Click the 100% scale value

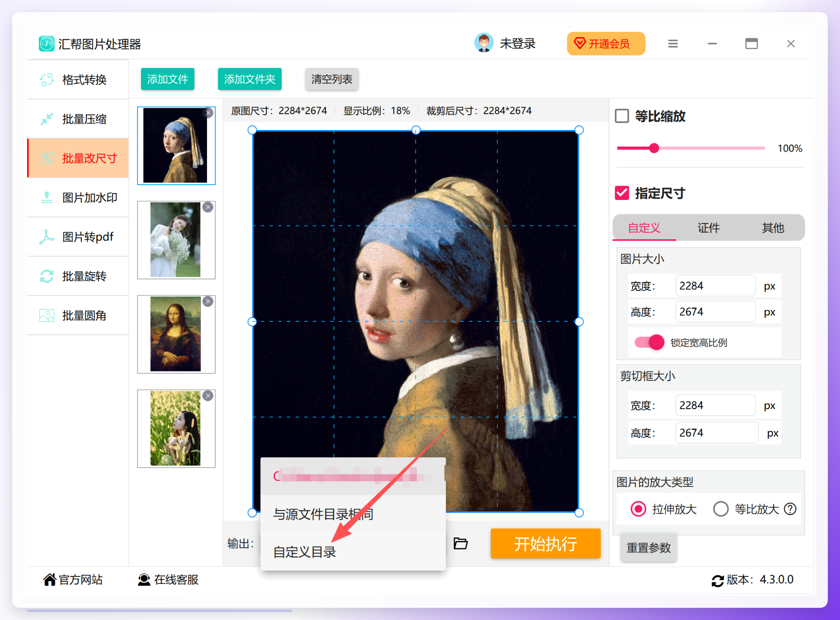click(x=790, y=148)
